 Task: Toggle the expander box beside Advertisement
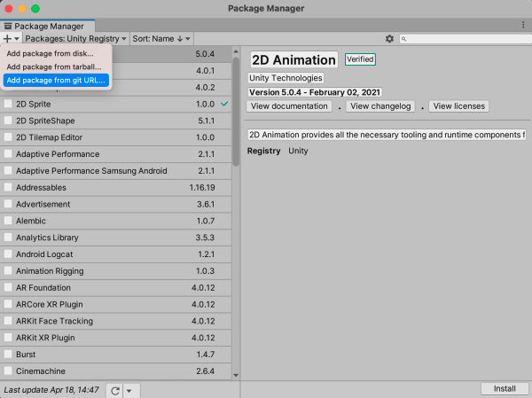coord(8,204)
